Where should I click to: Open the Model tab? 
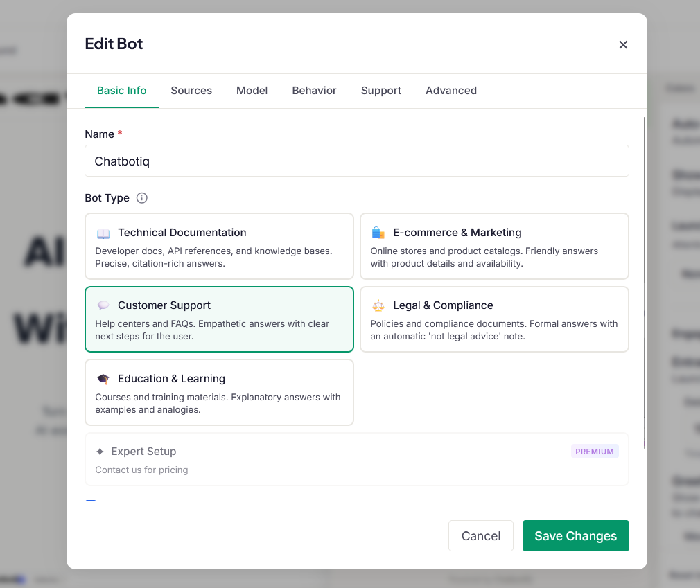click(252, 91)
